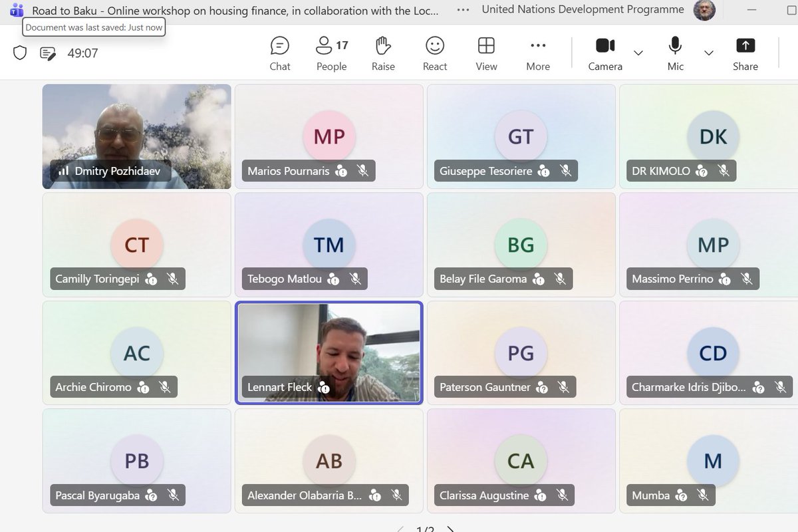Open the Chat panel

[280, 54]
